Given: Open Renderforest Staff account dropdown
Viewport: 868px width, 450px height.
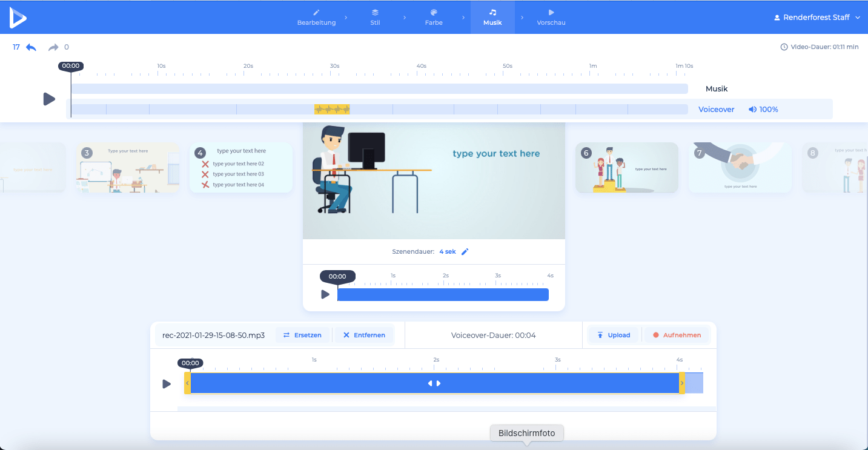Looking at the screenshot, I should (817, 18).
